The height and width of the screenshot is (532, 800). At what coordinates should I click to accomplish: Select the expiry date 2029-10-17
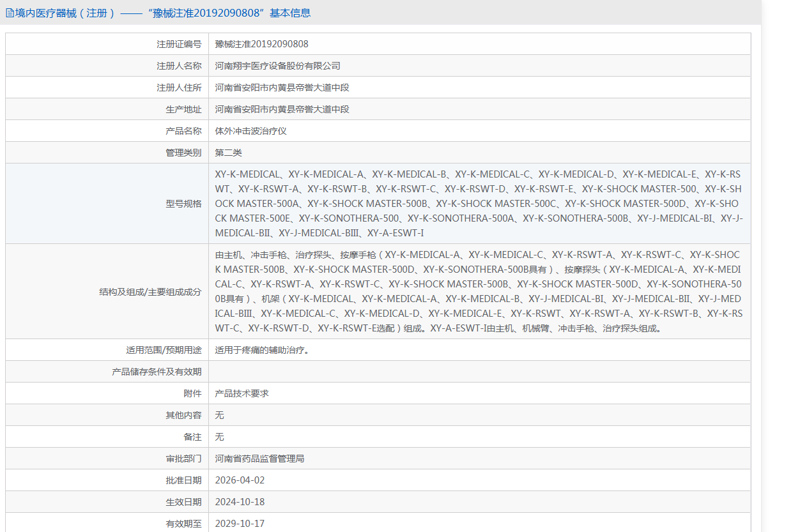click(240, 524)
